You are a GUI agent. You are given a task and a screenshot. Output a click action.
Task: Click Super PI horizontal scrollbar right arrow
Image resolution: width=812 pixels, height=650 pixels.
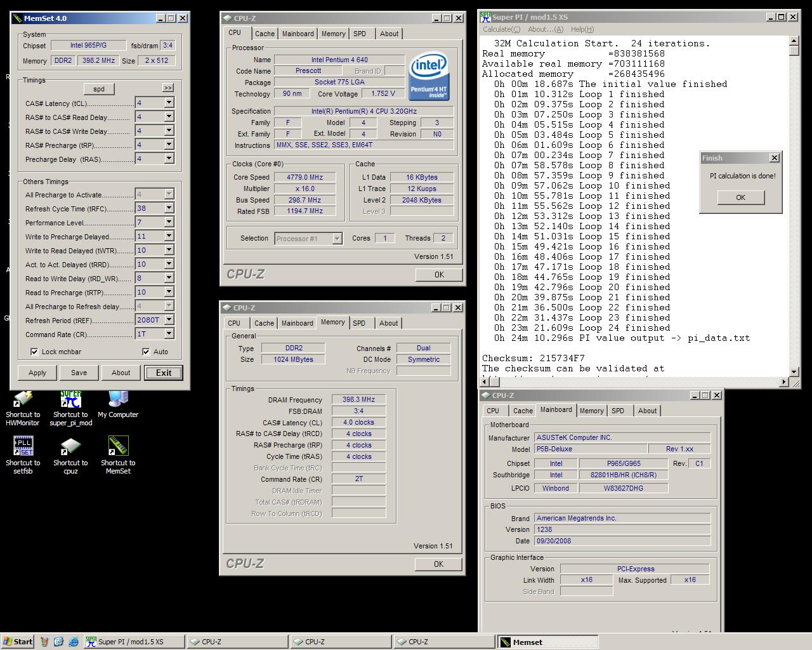[x=784, y=381]
